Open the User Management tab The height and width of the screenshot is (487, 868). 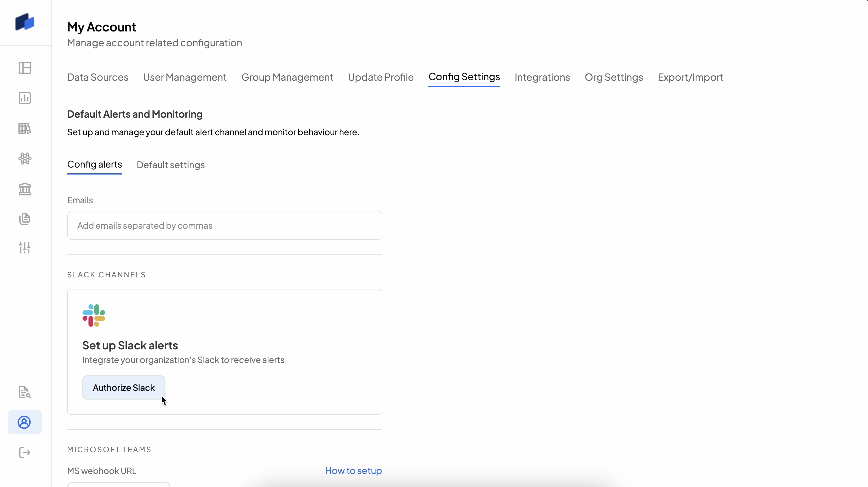(185, 77)
